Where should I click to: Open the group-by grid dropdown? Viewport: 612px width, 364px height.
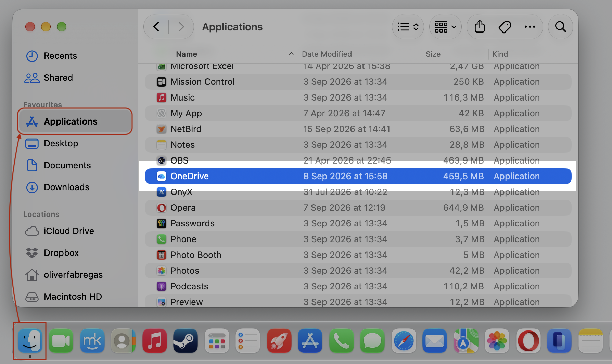[445, 27]
